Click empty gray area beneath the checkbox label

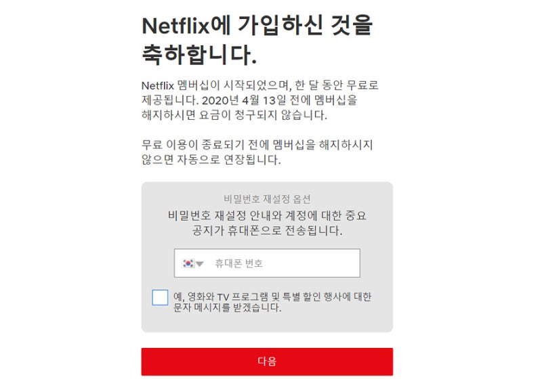267,323
